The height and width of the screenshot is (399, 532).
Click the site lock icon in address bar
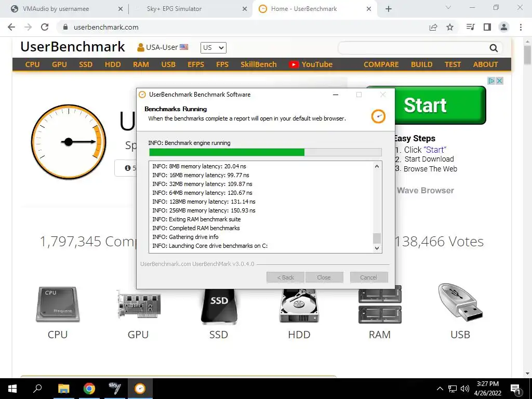66,27
